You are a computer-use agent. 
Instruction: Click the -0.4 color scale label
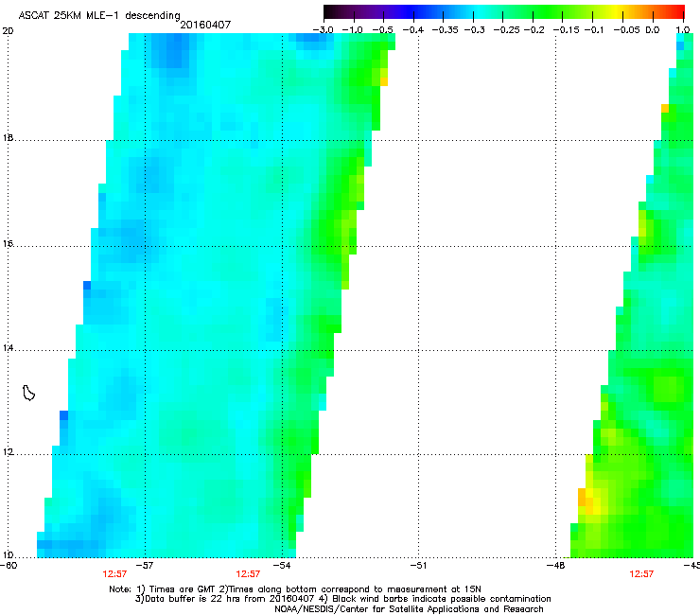coord(413,30)
